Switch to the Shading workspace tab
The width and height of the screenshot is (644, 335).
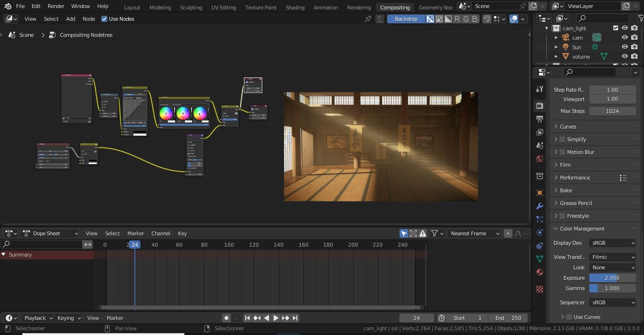tap(295, 8)
